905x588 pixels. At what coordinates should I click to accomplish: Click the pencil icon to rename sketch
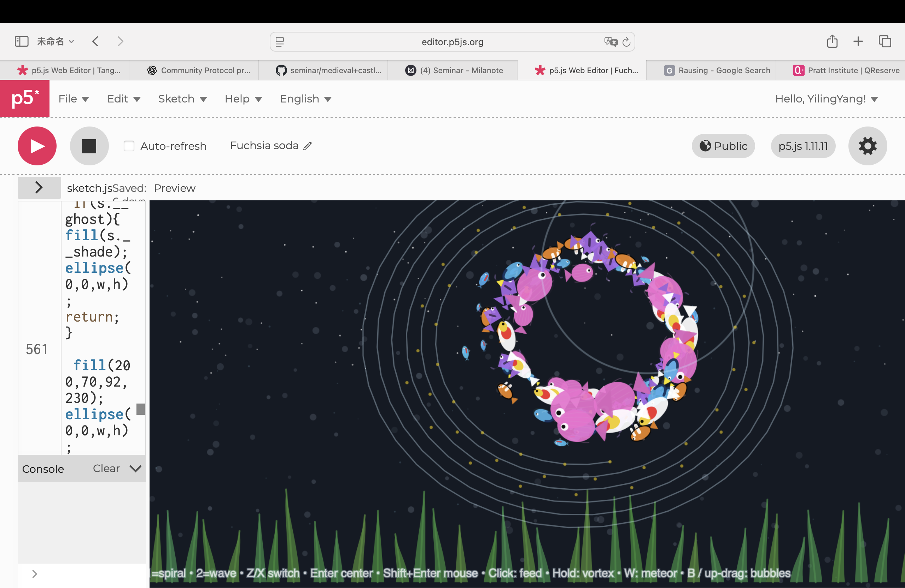pos(308,146)
